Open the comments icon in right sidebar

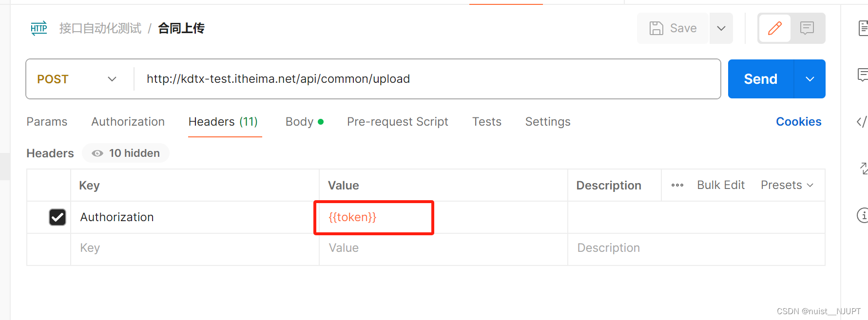coord(863,75)
